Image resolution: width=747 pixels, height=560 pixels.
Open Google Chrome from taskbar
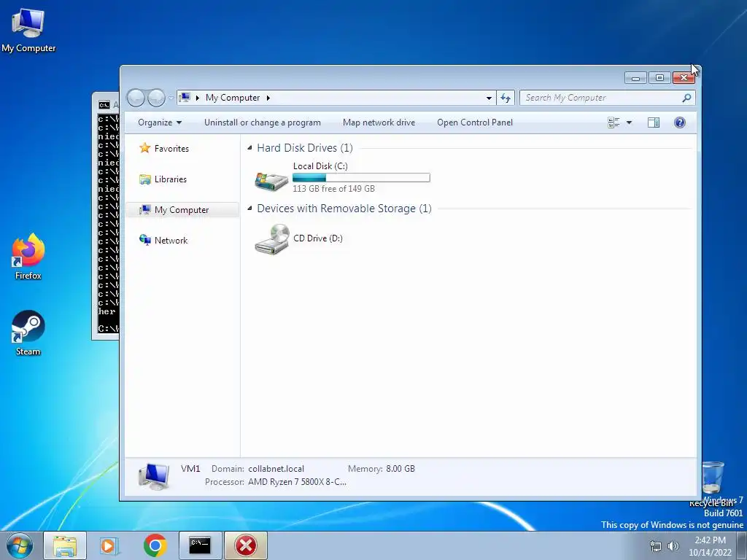coord(155,545)
